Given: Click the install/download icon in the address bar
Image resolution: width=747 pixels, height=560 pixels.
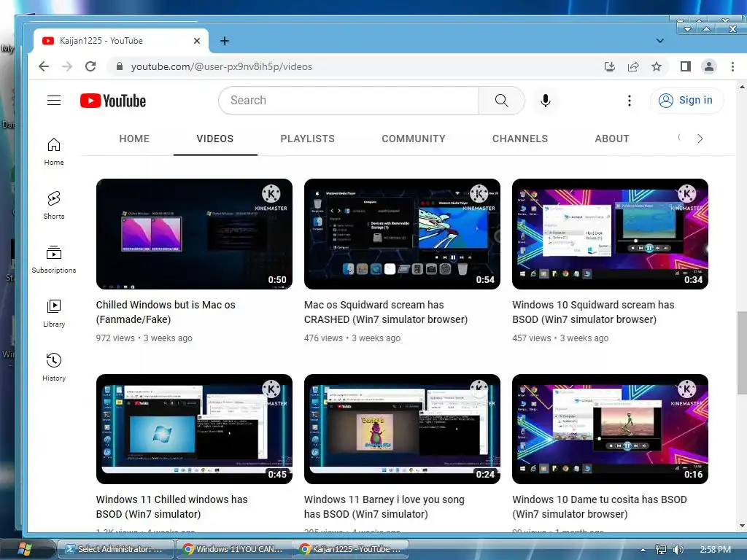Looking at the screenshot, I should 610,66.
